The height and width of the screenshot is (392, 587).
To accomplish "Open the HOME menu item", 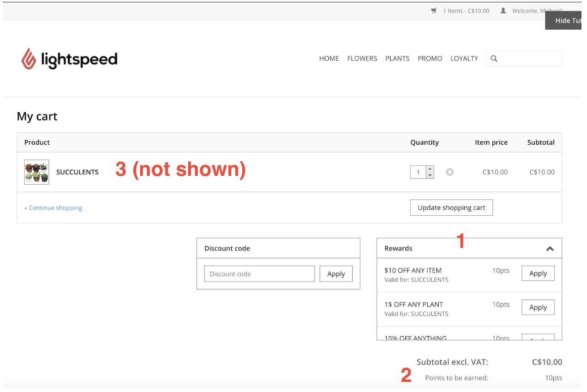I will [329, 59].
